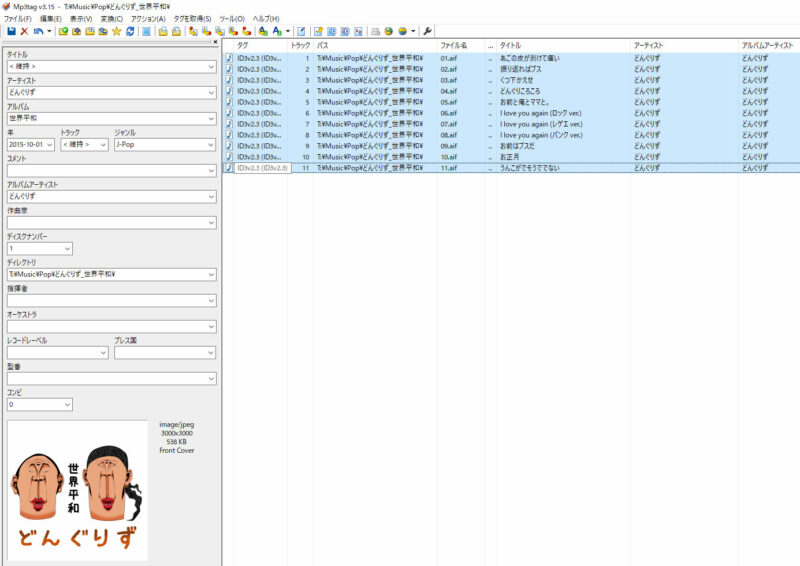
Task: Select the track titled お正月
Action: [510, 157]
